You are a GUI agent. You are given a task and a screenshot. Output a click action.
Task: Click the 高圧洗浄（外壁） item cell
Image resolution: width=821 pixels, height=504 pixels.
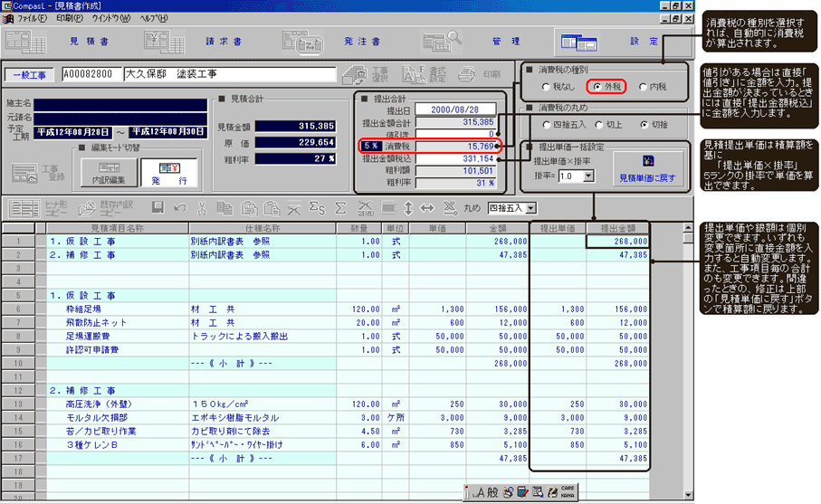click(x=118, y=404)
